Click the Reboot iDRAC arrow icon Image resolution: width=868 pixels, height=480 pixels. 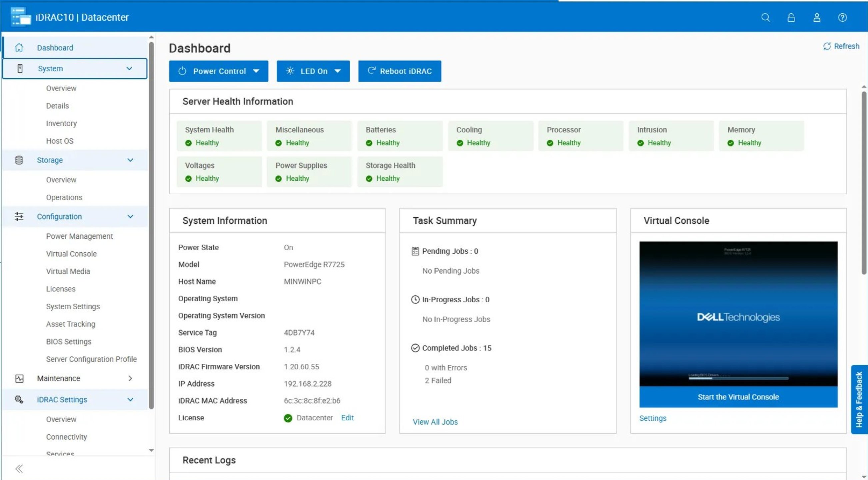pos(371,70)
